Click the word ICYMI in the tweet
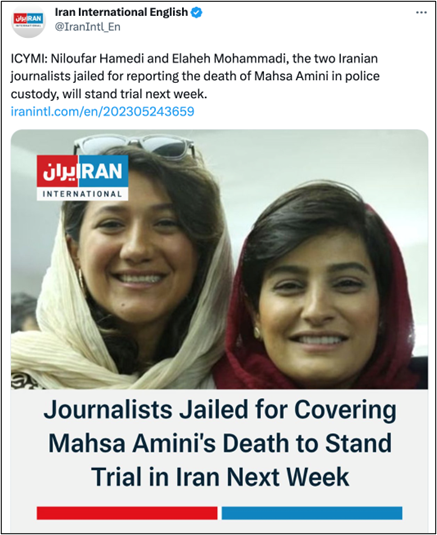The width and height of the screenshot is (437, 535). point(29,59)
